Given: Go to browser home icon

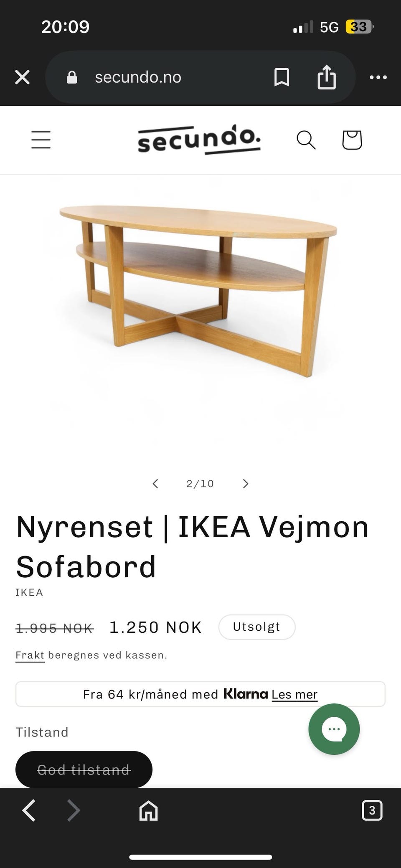Looking at the screenshot, I should [149, 811].
